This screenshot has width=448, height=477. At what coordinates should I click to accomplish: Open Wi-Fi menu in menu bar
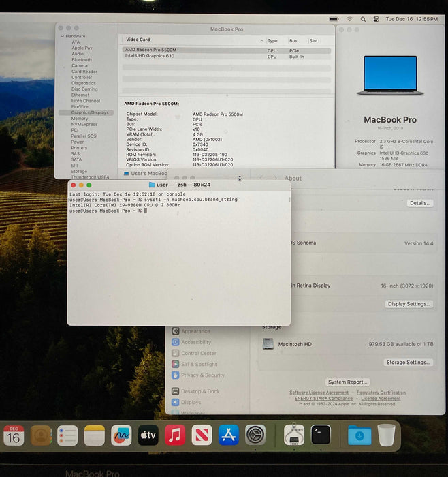coord(349,19)
